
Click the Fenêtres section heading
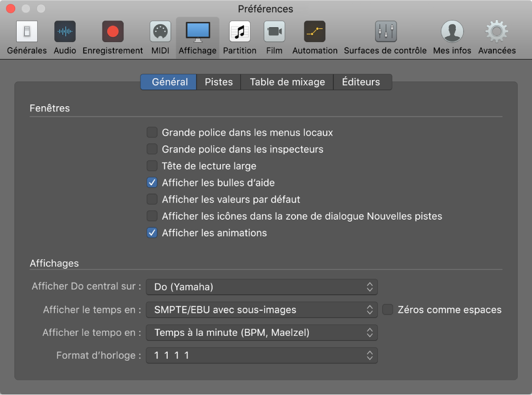tap(50, 108)
